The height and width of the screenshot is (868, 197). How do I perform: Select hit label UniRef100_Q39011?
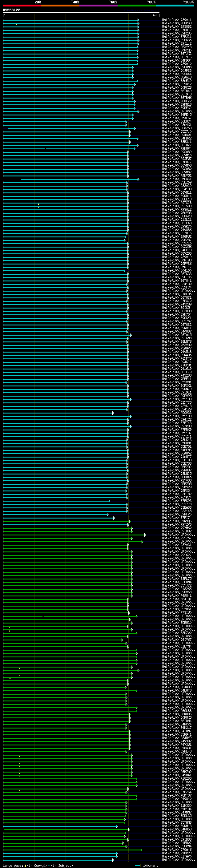177,20
